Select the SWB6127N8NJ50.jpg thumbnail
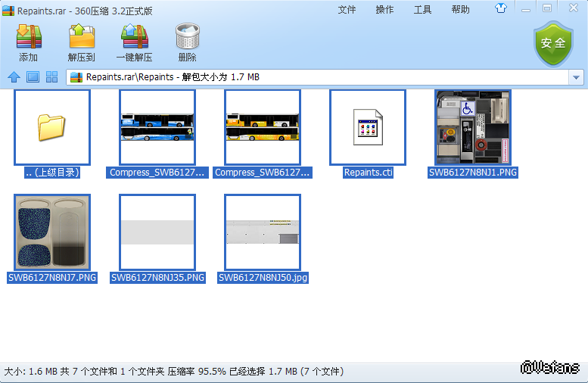588x383 pixels. coord(263,232)
